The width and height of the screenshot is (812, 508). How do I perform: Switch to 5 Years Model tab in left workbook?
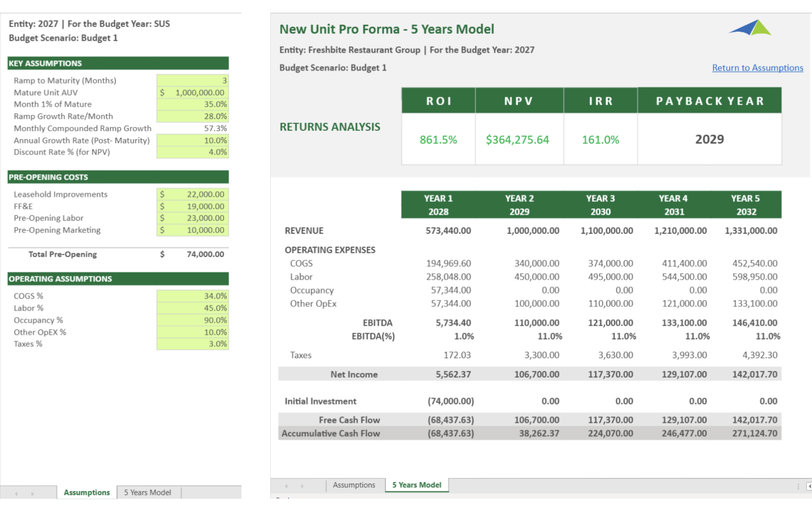[x=147, y=492]
